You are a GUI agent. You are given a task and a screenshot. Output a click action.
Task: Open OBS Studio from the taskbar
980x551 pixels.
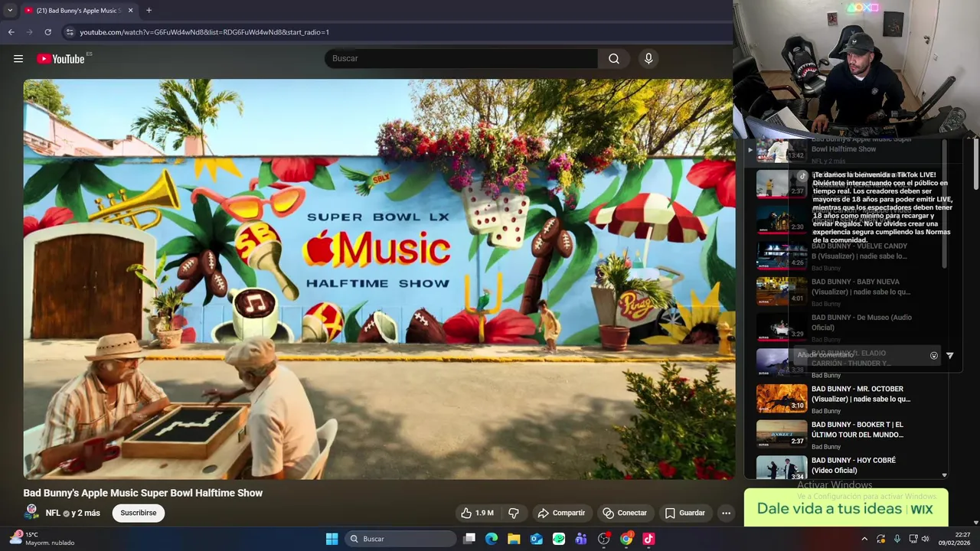coord(604,539)
